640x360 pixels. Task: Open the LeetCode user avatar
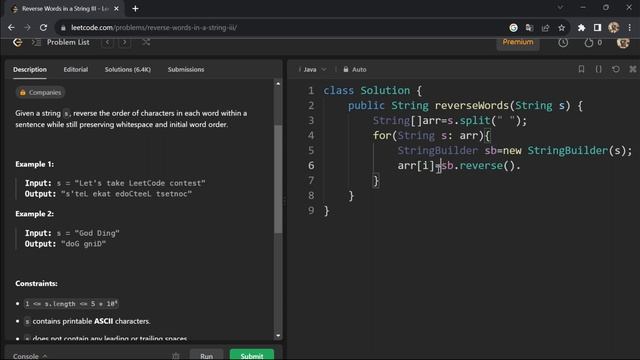623,42
